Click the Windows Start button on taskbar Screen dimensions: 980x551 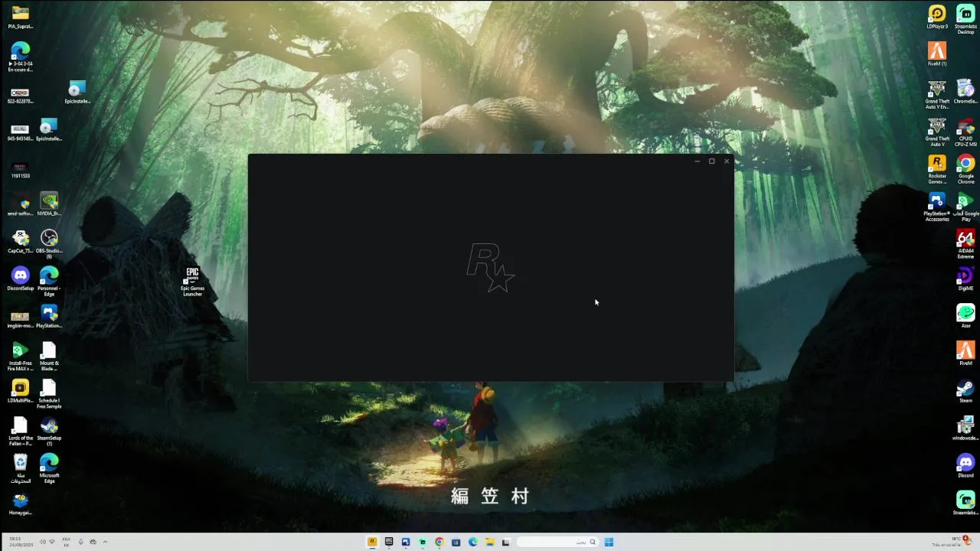[x=609, y=542]
